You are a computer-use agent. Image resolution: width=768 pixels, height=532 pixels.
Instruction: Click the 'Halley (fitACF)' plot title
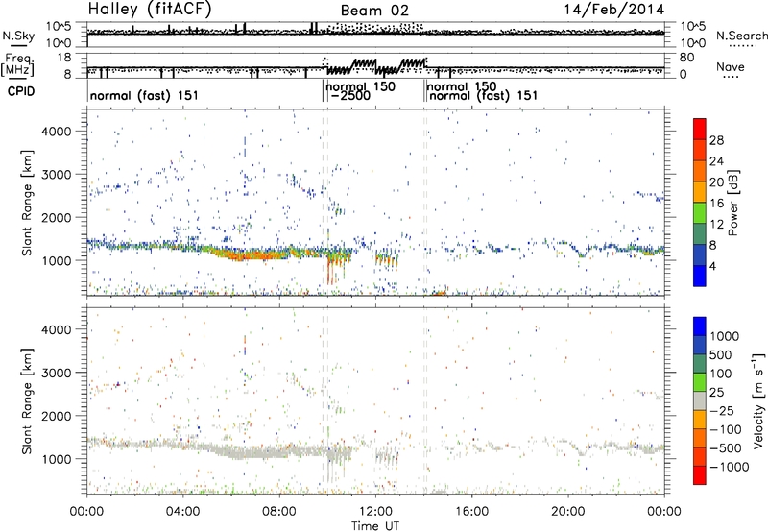[150, 10]
